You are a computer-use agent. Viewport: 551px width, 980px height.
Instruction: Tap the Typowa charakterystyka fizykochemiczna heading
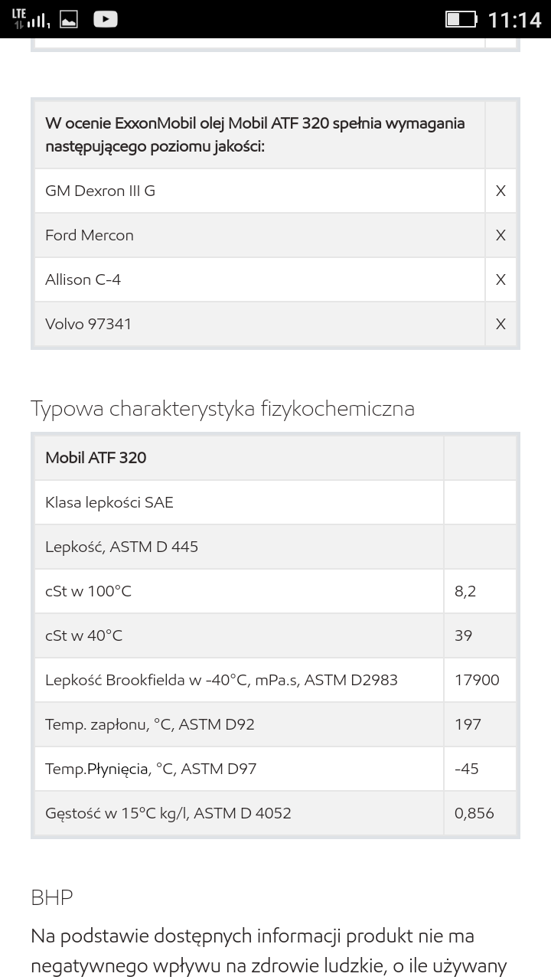223,408
